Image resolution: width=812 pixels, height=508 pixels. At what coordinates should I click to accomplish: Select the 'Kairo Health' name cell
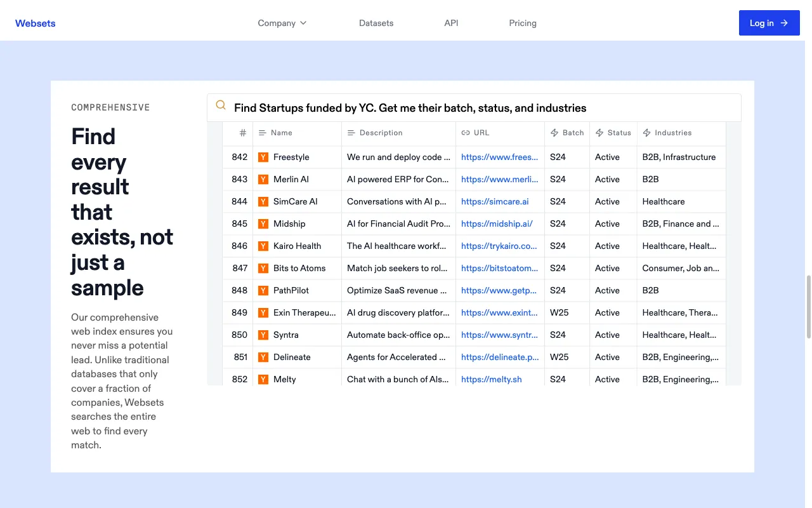(297, 246)
